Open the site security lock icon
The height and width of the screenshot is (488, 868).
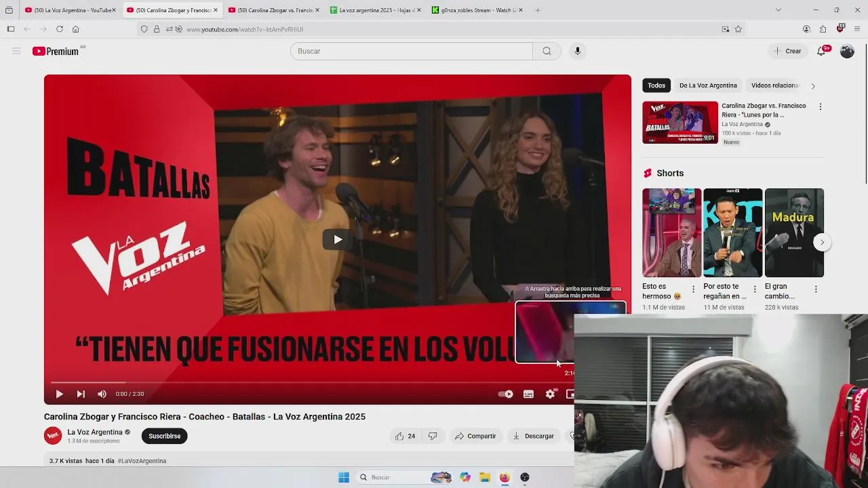point(157,29)
